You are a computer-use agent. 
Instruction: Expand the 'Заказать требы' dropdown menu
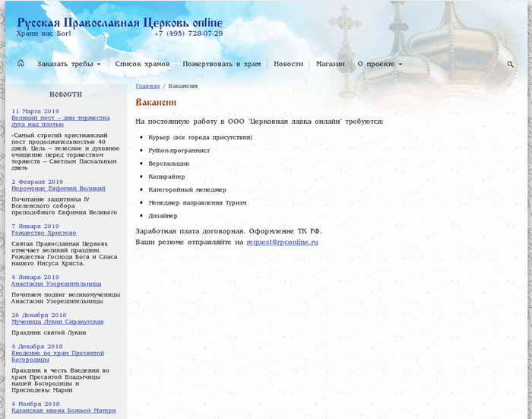(x=68, y=65)
